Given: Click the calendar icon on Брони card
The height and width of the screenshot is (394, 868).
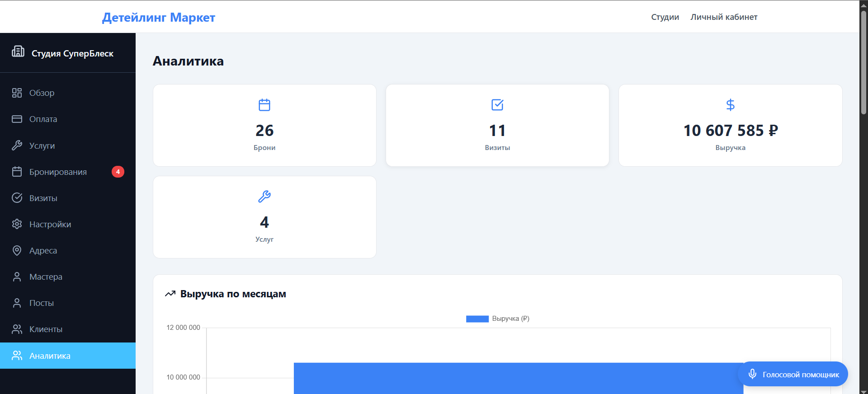Looking at the screenshot, I should pyautogui.click(x=264, y=105).
